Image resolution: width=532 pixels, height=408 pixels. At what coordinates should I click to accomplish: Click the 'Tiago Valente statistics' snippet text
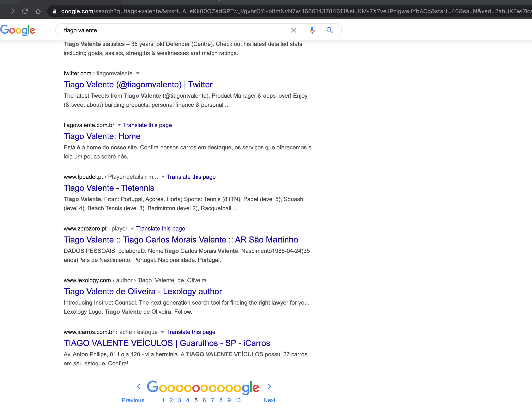(183, 49)
